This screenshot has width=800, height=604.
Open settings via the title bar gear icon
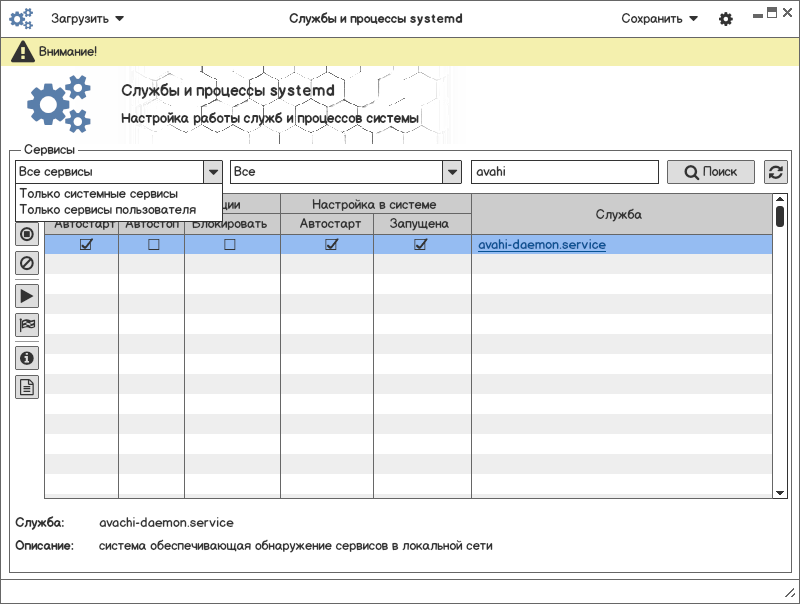click(x=726, y=19)
